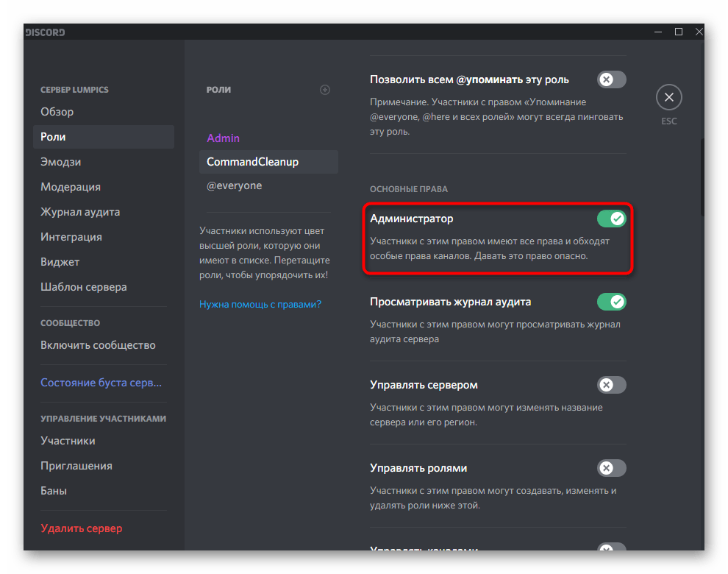Open the Эмодзи settings section
The width and height of the screenshot is (728, 574).
tap(104, 162)
